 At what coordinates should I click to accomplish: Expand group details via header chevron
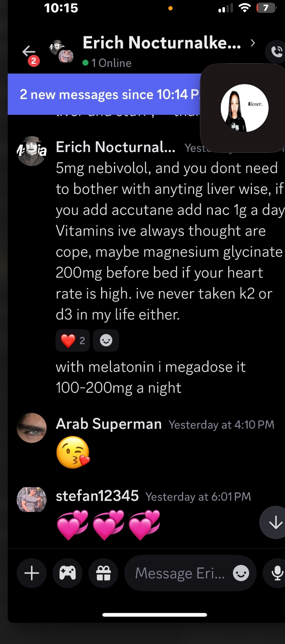coord(253,43)
